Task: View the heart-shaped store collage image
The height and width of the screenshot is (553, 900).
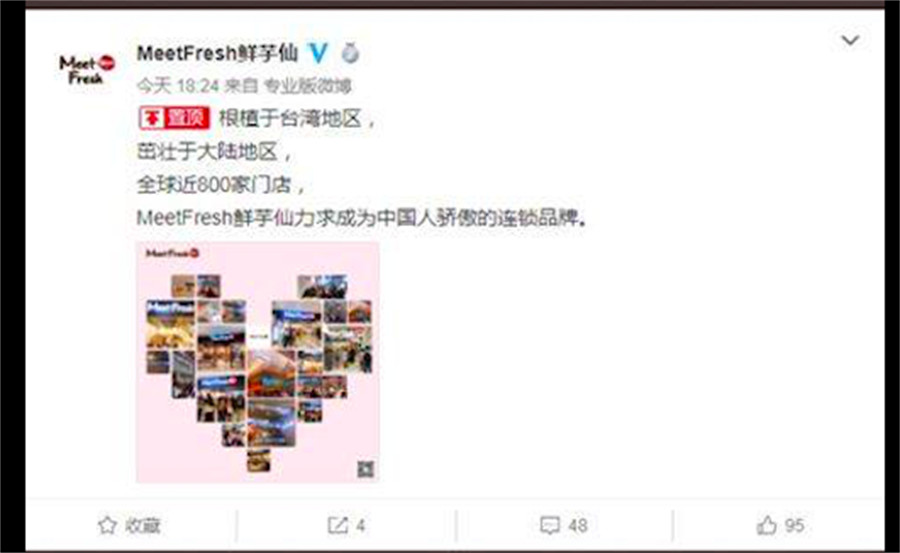Action: (x=257, y=362)
